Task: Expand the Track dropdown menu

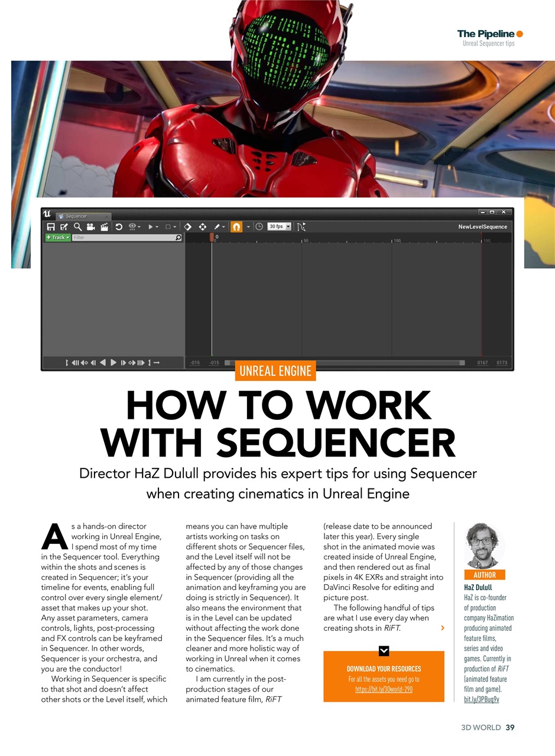Action: pyautogui.click(x=57, y=237)
